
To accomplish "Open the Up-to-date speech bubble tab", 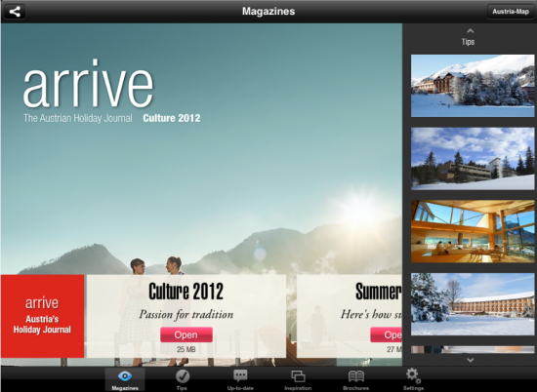I will [x=240, y=379].
